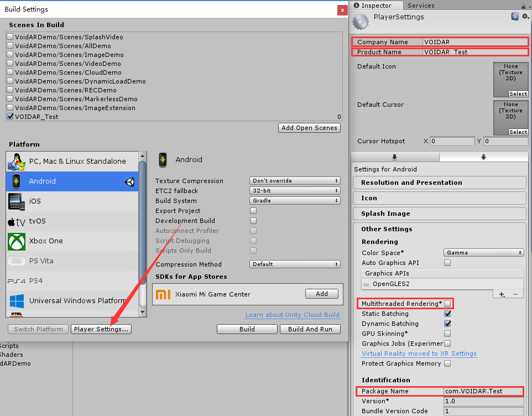Open the Color Space dropdown
This screenshot has width=532, height=416.
483,253
